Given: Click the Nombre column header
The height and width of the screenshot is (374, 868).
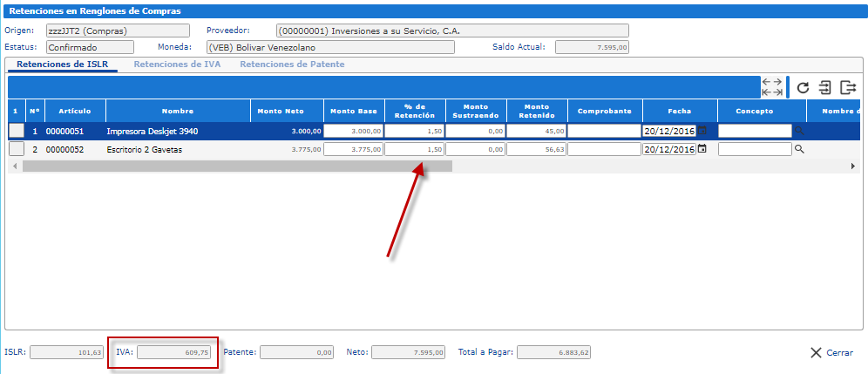Looking at the screenshot, I should [178, 112].
